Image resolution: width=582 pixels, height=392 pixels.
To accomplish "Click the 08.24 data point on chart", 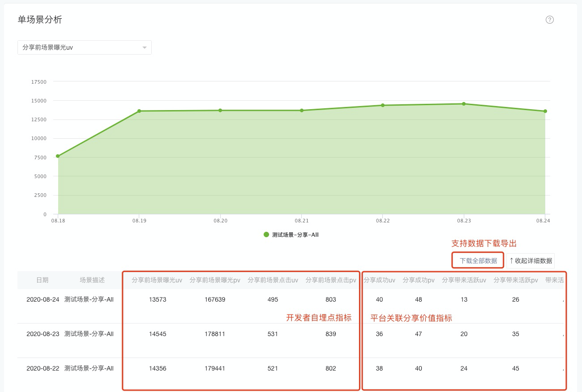I will (x=545, y=111).
